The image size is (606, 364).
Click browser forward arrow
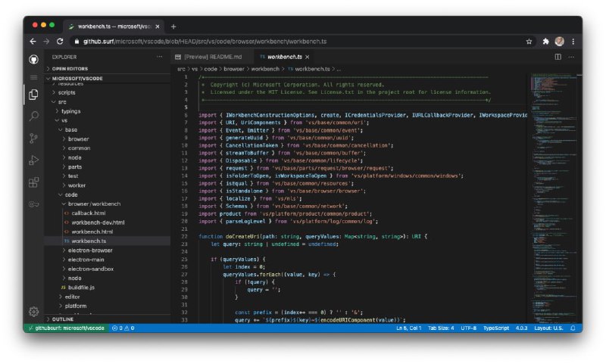46,42
